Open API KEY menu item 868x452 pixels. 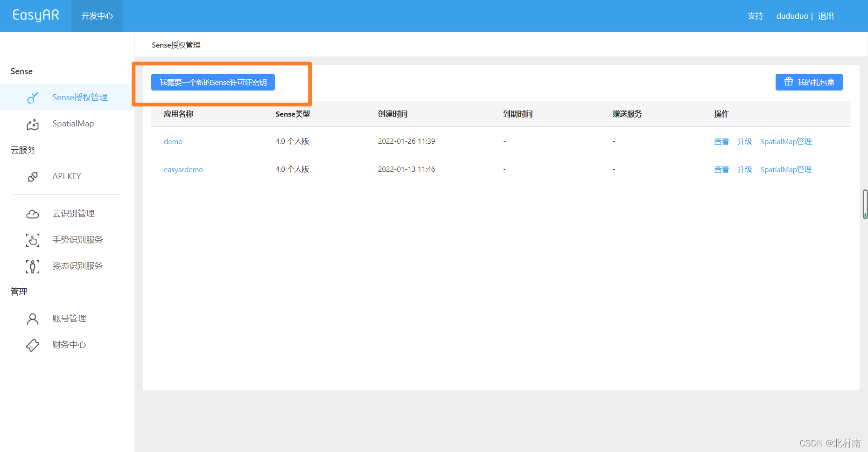coord(67,176)
